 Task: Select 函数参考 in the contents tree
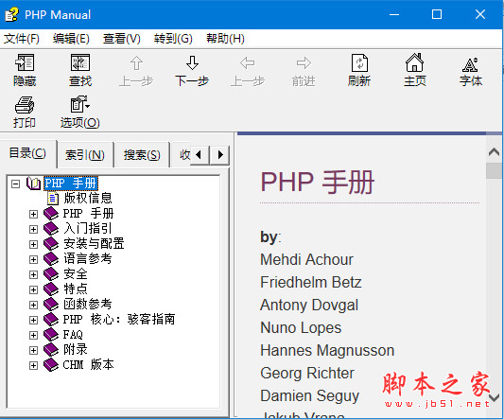tap(87, 305)
